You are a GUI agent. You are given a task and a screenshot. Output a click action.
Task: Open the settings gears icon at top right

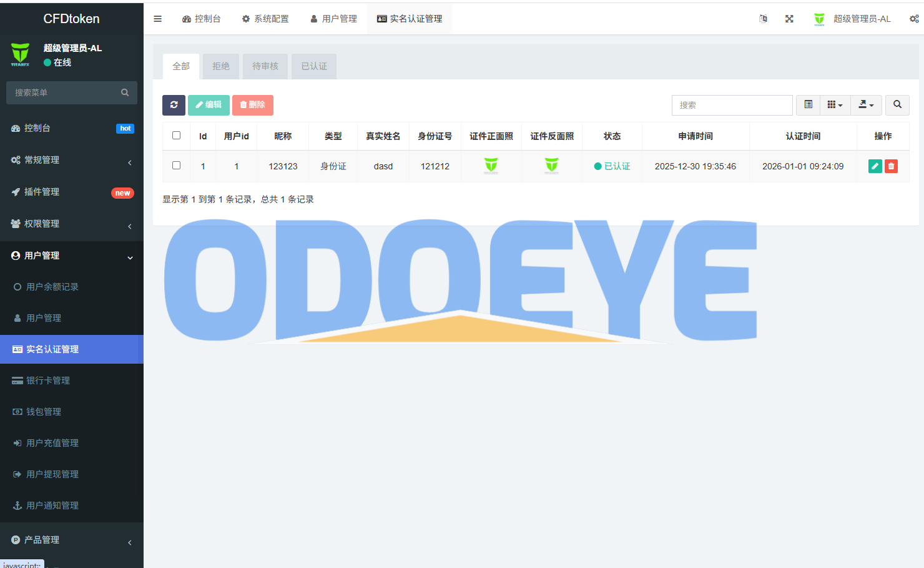(914, 19)
